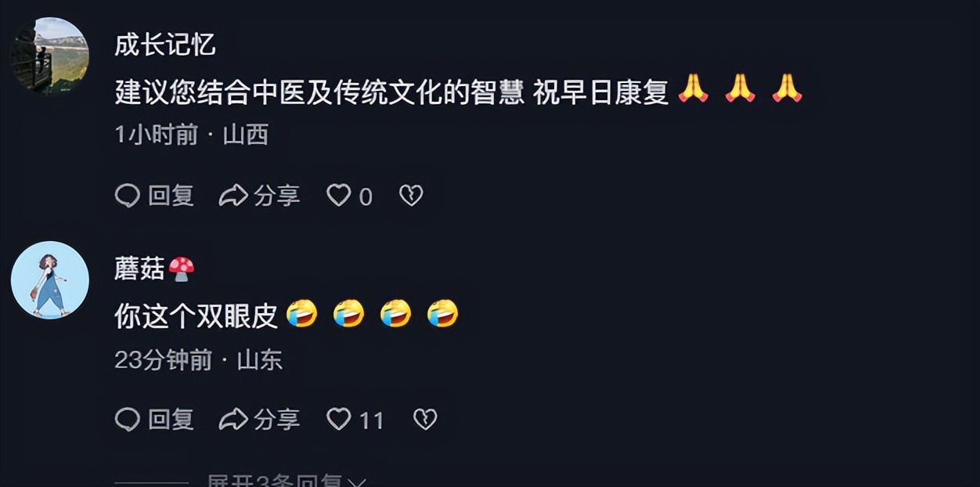Tap the reply bubble icon under 成长记忆's comment
This screenshot has height=487, width=980.
tap(127, 195)
